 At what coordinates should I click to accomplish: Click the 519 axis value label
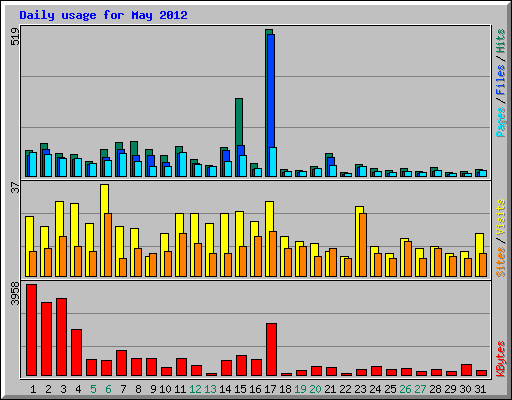(15, 37)
